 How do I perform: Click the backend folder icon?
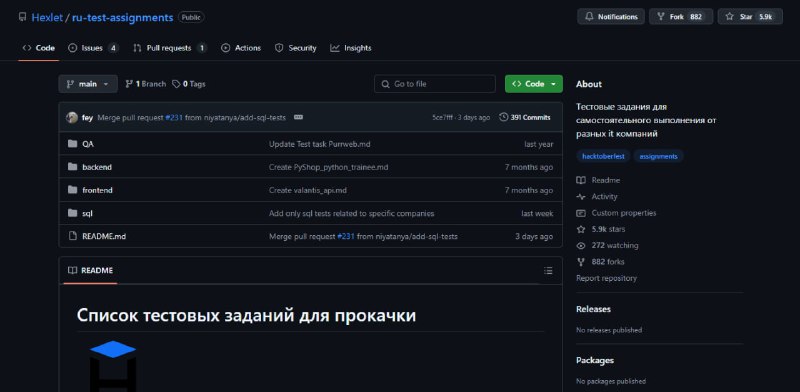[72, 167]
